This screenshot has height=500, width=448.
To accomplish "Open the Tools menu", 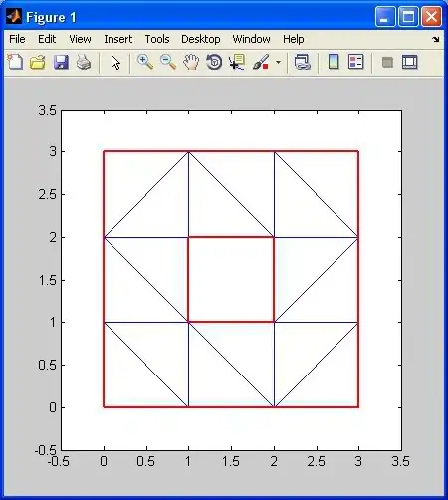I will [x=157, y=39].
